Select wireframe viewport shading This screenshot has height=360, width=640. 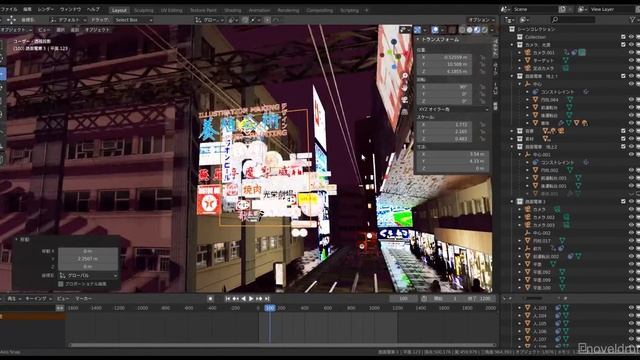pos(462,30)
